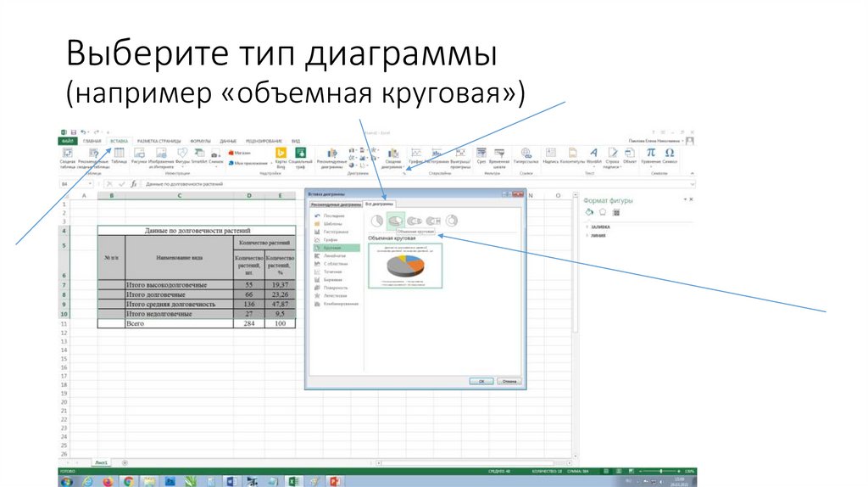Select the Объемная круговая subtype icon
868x487 pixels.
(x=396, y=221)
